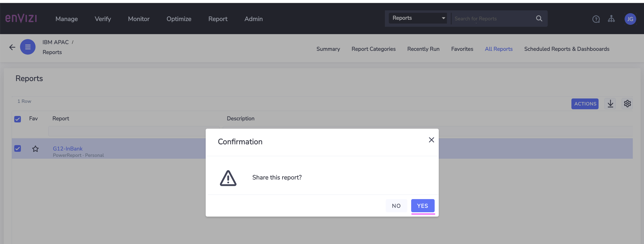
Task: Download the reports grid
Action: 610,104
